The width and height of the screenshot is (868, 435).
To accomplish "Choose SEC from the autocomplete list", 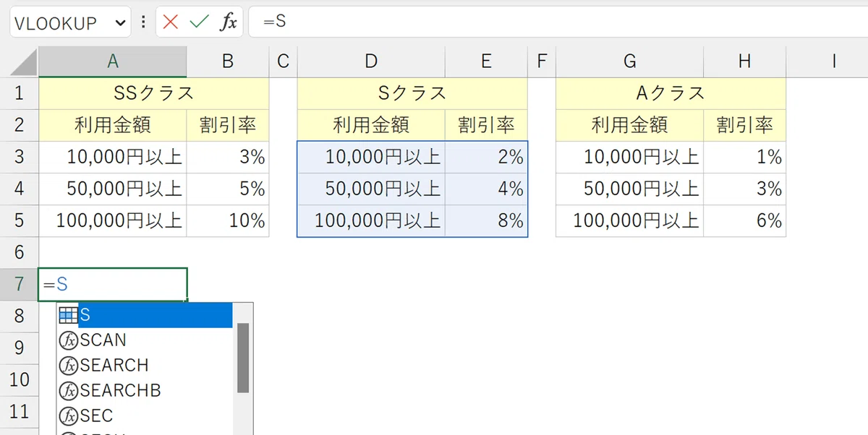I will coord(145,415).
